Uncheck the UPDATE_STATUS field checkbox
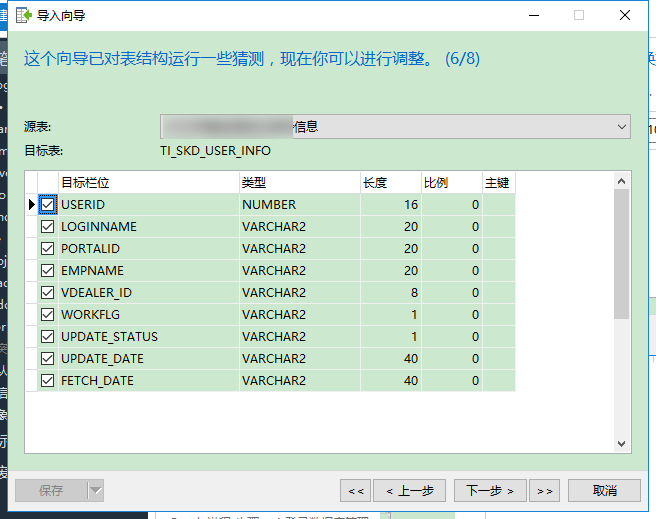 coord(47,336)
